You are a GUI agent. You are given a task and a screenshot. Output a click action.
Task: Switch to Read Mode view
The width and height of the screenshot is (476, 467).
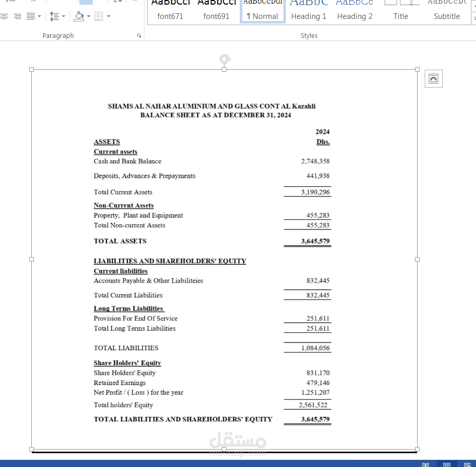426,464
